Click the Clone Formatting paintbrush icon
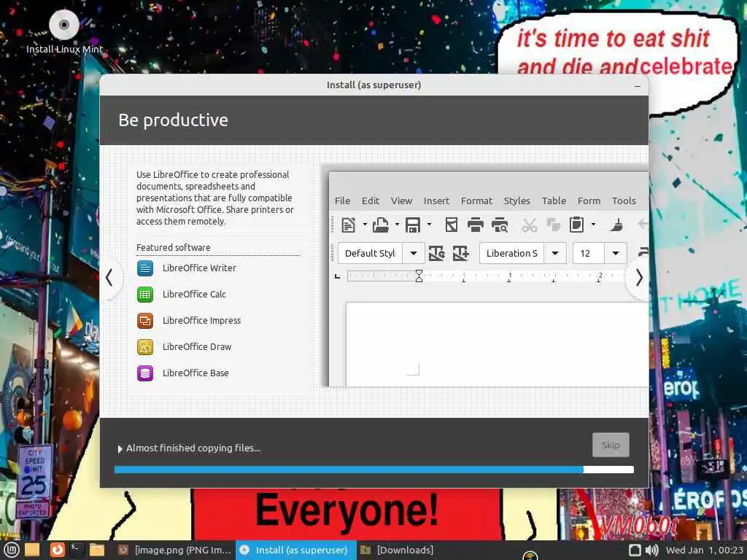Image resolution: width=747 pixels, height=560 pixels. tap(616, 225)
